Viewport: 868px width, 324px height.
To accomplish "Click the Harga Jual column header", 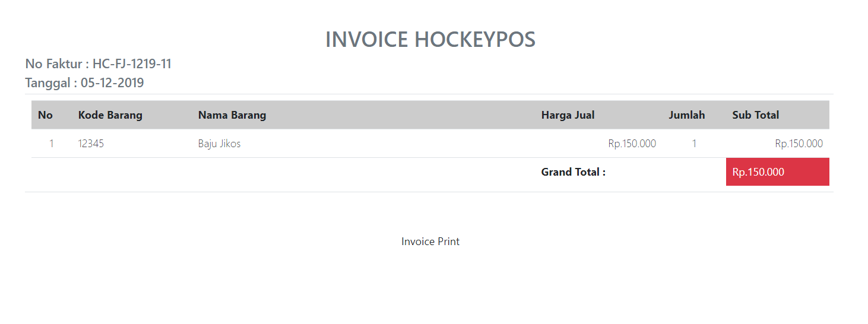I will (x=568, y=115).
